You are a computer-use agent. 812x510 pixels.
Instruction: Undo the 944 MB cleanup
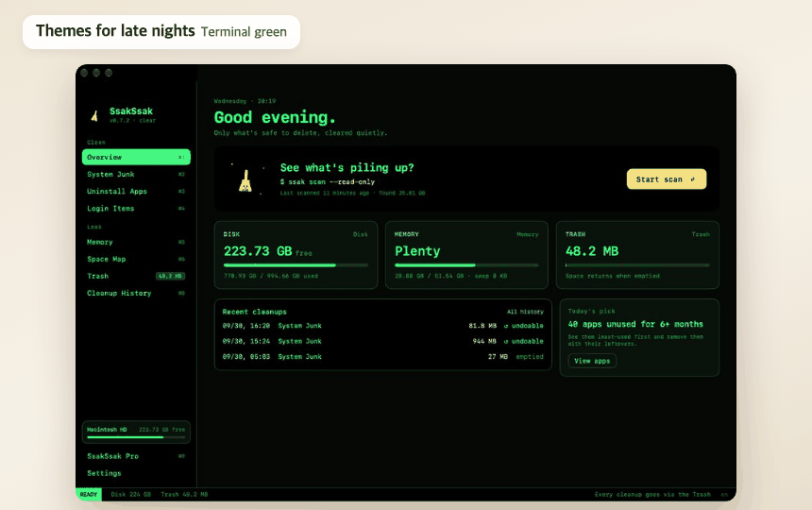(524, 341)
